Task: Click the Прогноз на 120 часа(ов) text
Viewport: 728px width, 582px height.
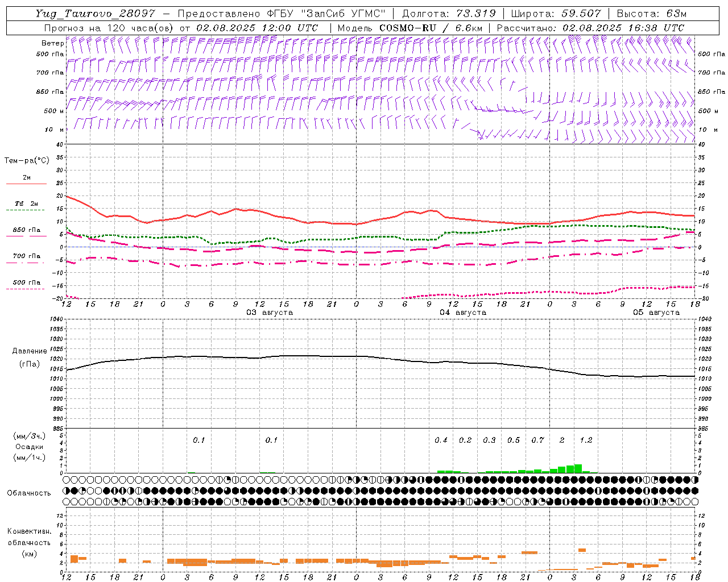Action: [x=109, y=28]
